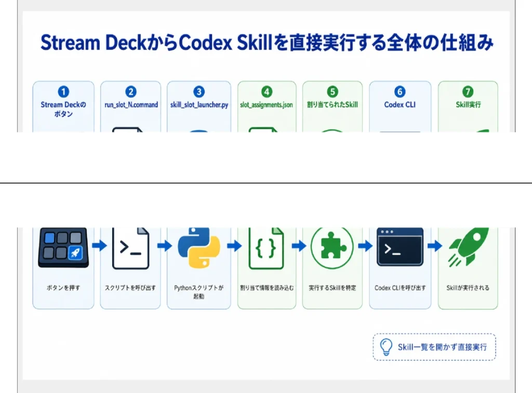
Task: Click the "Skill実行" step label
Action: [x=468, y=104]
